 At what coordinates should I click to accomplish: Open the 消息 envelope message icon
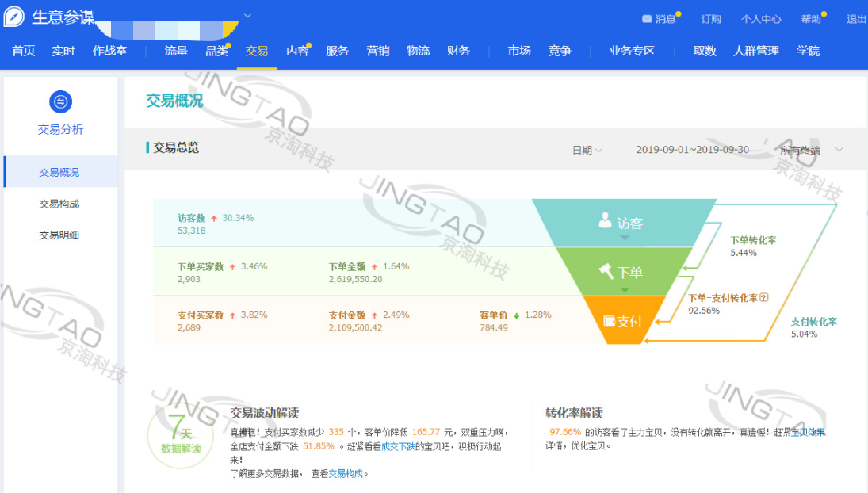[647, 19]
